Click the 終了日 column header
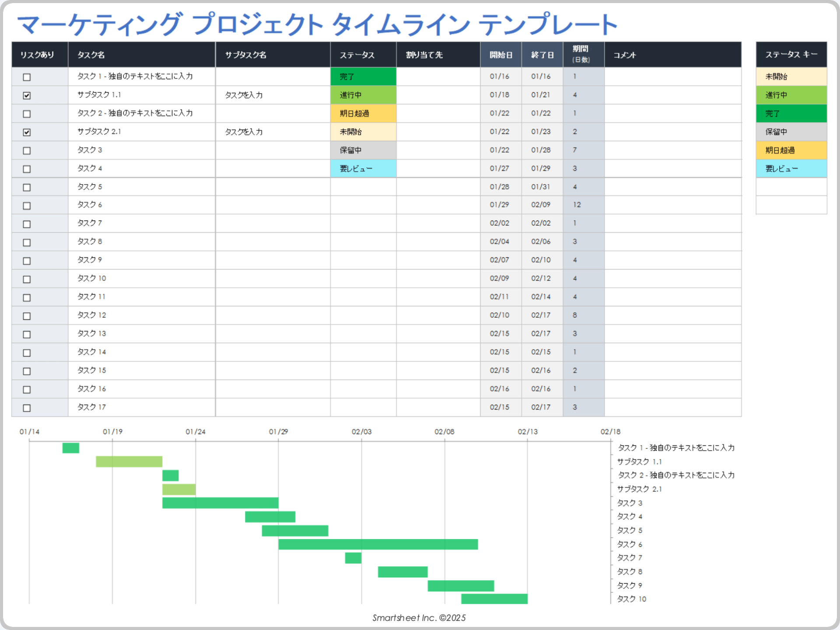The width and height of the screenshot is (840, 630). pos(542,55)
